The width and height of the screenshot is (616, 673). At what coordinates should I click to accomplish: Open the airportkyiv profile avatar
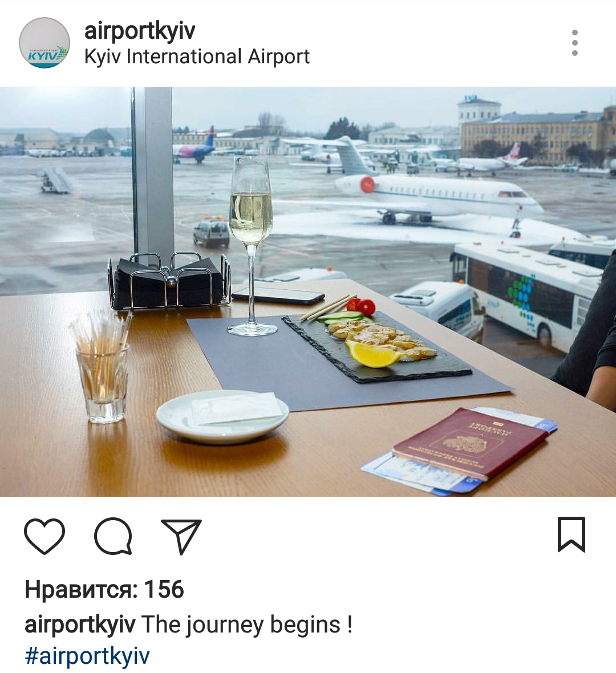44,43
